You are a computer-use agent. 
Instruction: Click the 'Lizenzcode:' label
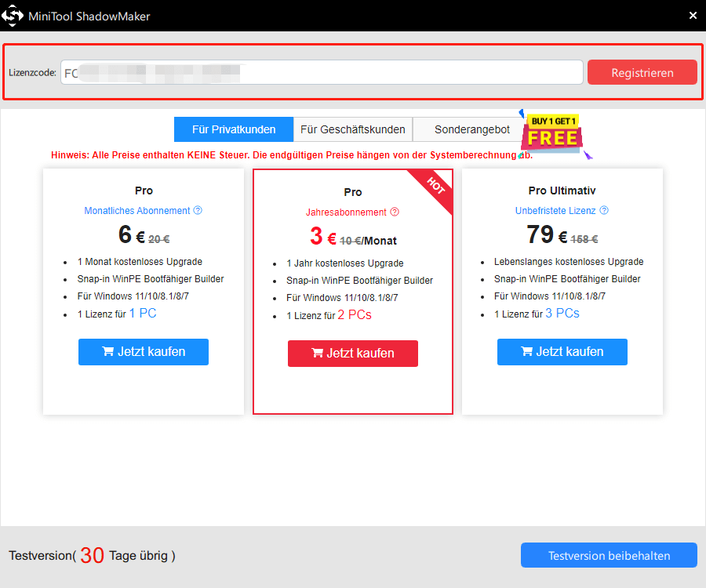(32, 72)
